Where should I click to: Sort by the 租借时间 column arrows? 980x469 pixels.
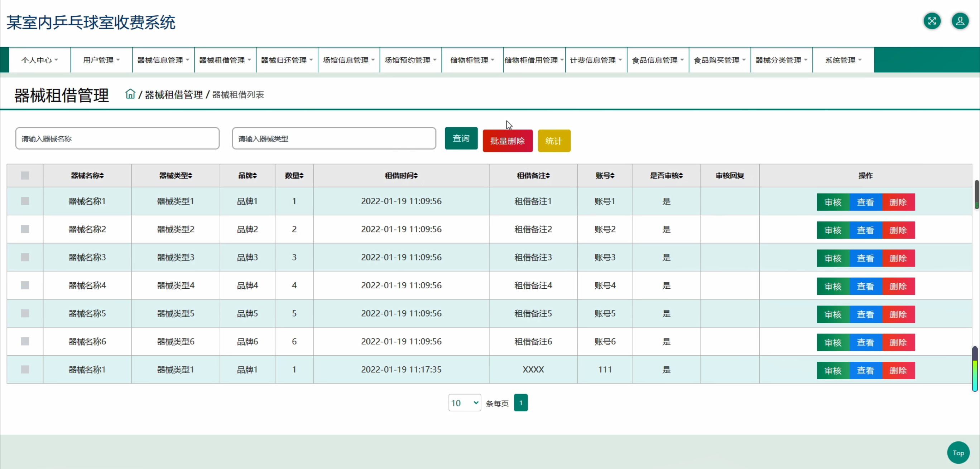(x=416, y=176)
